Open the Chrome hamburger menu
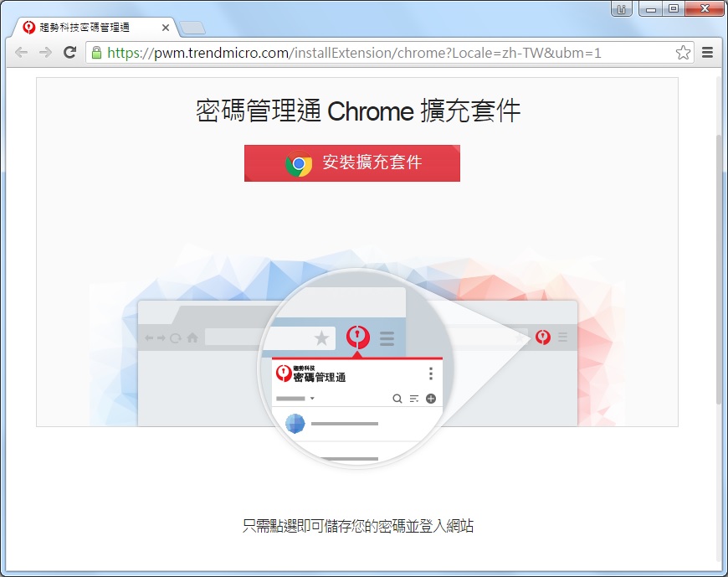This screenshot has width=728, height=577. (707, 53)
